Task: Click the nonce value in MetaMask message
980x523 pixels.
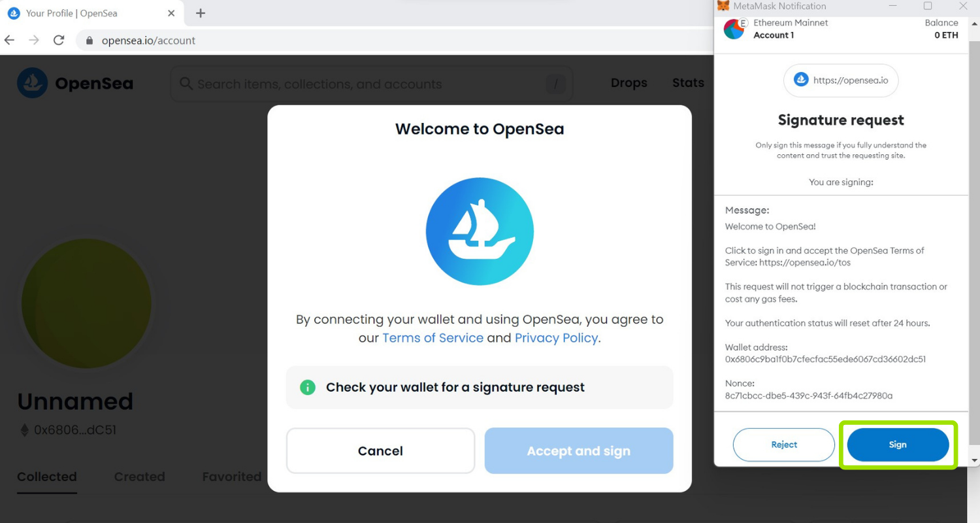Action: (x=809, y=396)
